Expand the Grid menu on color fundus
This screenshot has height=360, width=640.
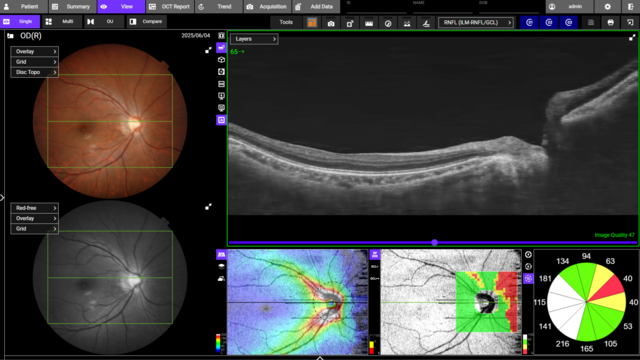(x=35, y=62)
